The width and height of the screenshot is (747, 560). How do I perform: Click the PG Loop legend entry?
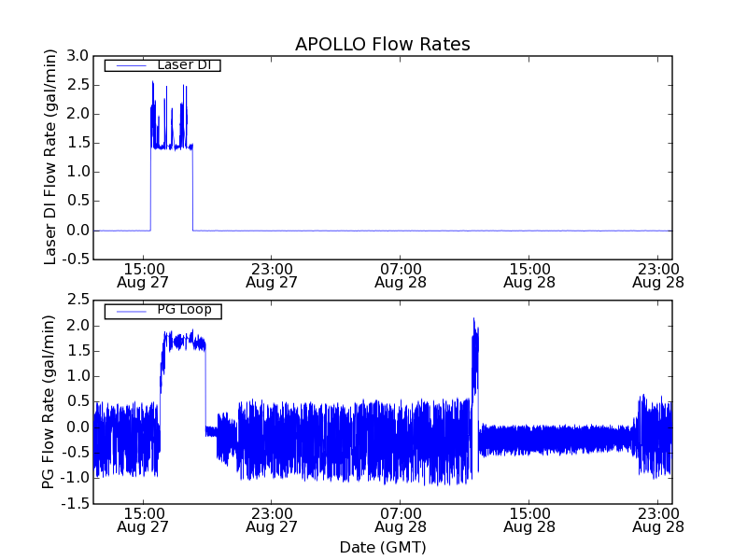click(162, 311)
